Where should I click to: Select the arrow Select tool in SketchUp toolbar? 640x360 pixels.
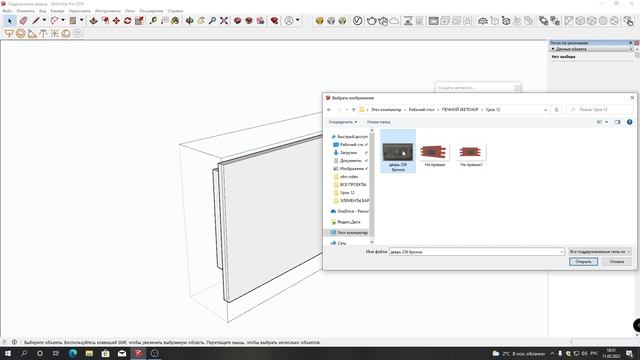pyautogui.click(x=10, y=20)
